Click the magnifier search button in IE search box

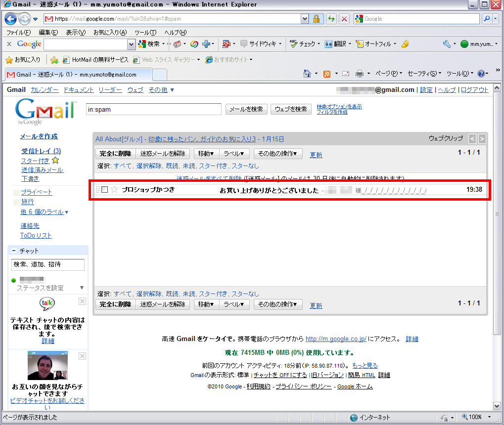click(487, 19)
